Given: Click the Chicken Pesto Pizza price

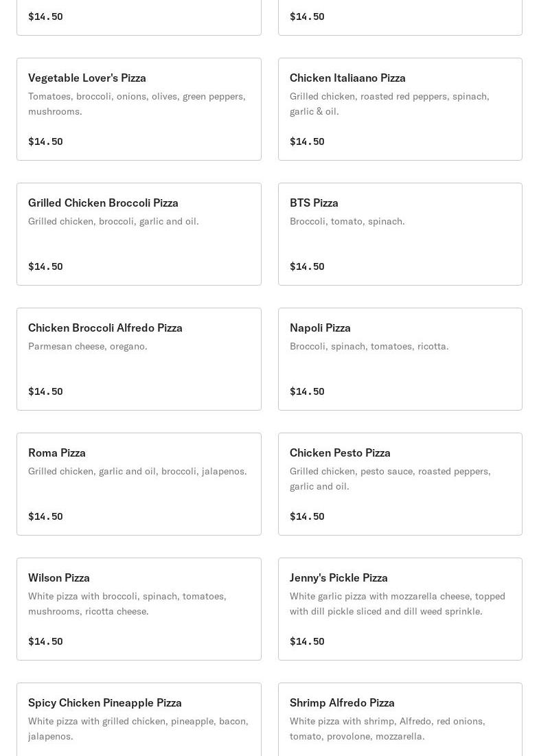Looking at the screenshot, I should coord(307,516).
